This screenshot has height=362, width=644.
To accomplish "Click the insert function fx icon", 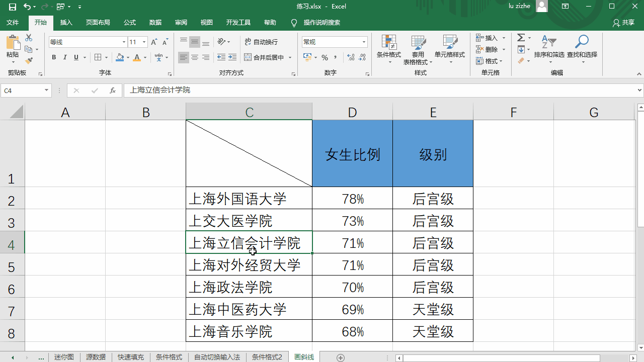I will (x=113, y=90).
